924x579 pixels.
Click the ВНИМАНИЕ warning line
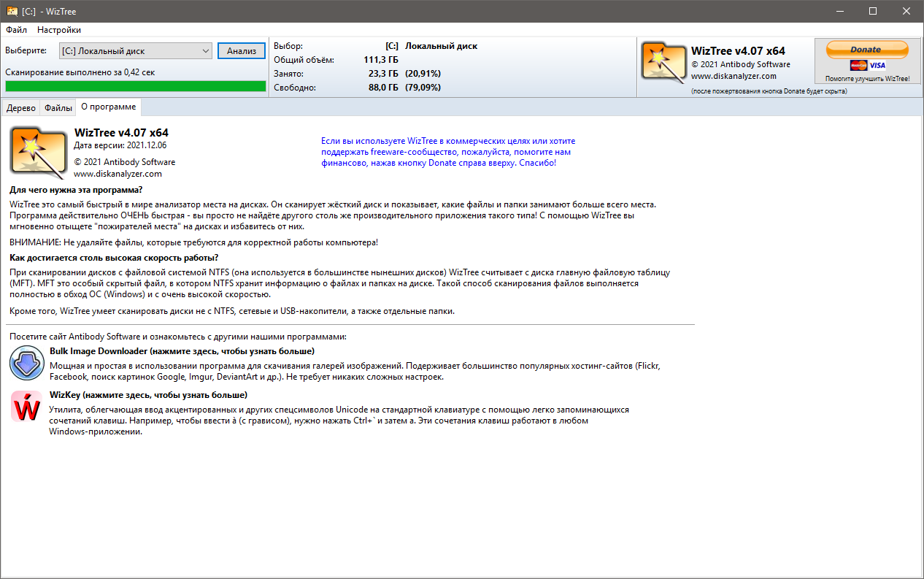point(194,242)
